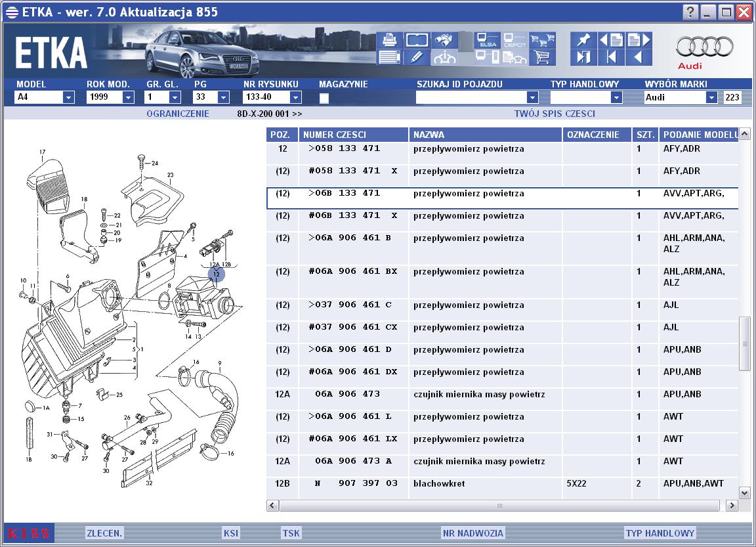Click the restriction value 8D-X-200 001 >>
This screenshot has width=756, height=547.
pos(270,114)
